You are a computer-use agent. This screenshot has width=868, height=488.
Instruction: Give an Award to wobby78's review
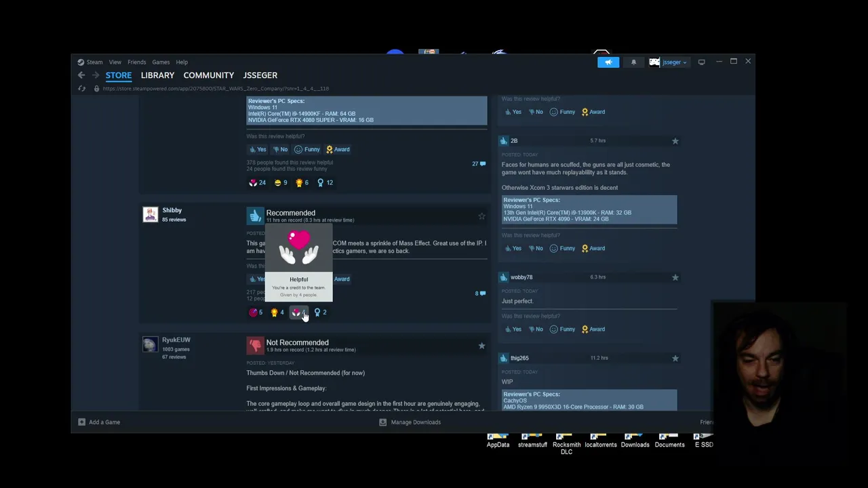point(593,329)
